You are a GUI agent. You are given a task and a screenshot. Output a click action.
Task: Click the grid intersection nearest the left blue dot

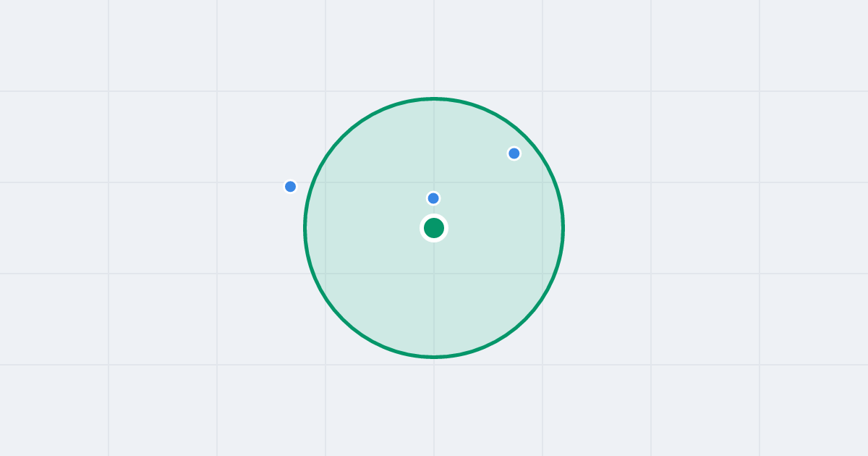[x=325, y=182]
